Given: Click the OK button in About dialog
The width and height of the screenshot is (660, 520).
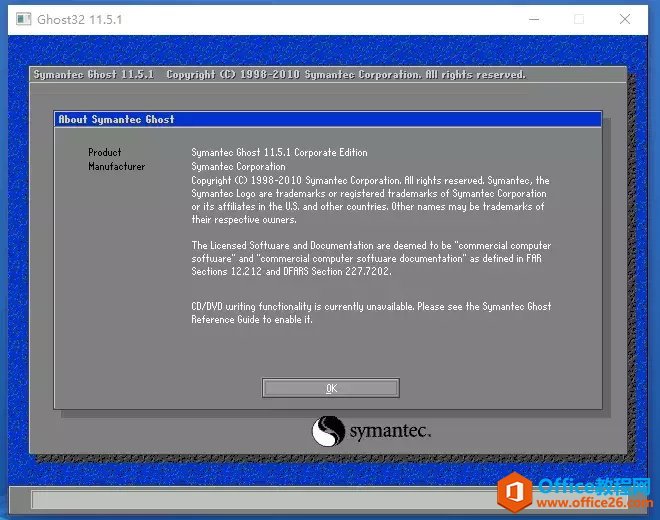Looking at the screenshot, I should point(331,388).
